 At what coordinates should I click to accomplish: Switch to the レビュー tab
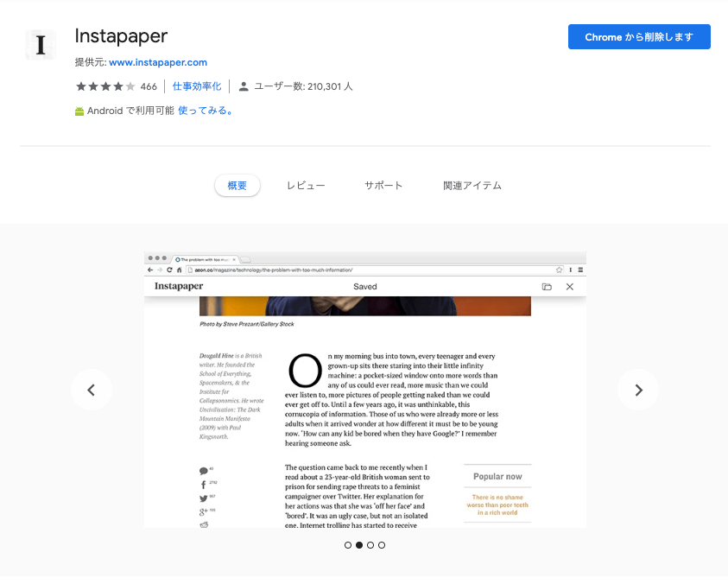[x=306, y=186]
